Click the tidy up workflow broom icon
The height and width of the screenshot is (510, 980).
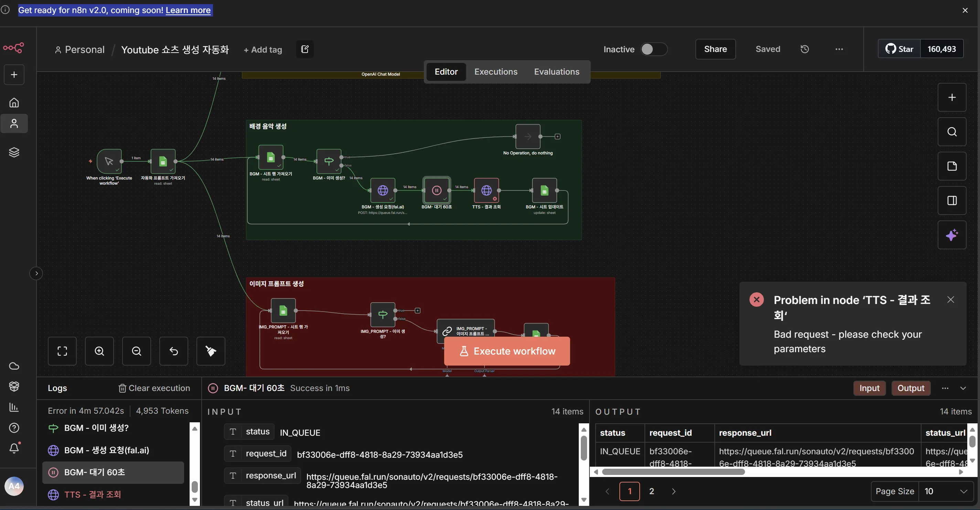(211, 351)
